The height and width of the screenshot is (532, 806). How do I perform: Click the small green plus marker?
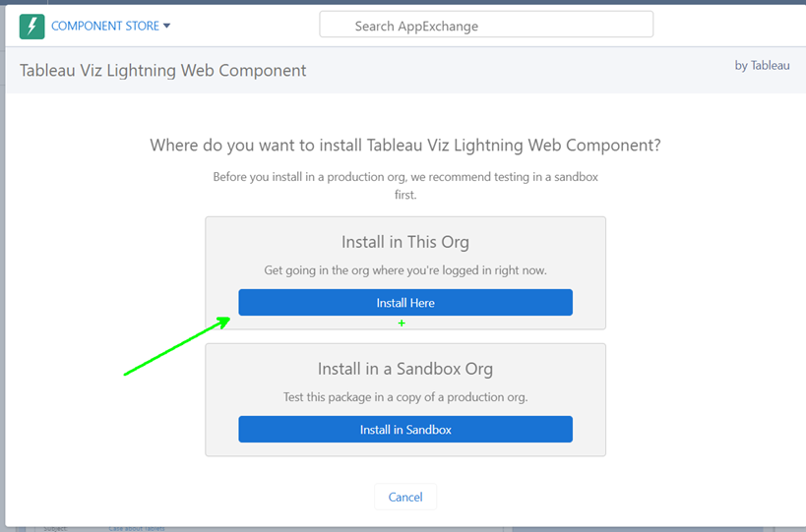[402, 324]
